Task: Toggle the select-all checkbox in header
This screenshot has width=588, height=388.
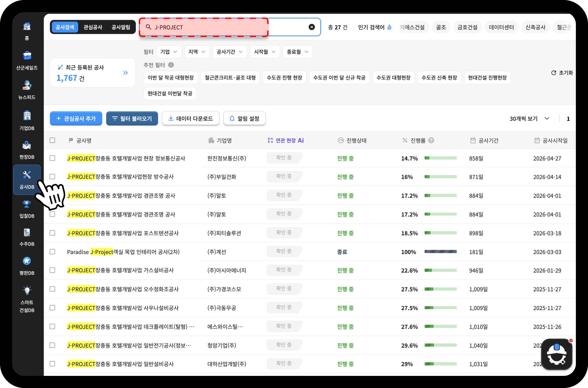Action: tap(52, 140)
